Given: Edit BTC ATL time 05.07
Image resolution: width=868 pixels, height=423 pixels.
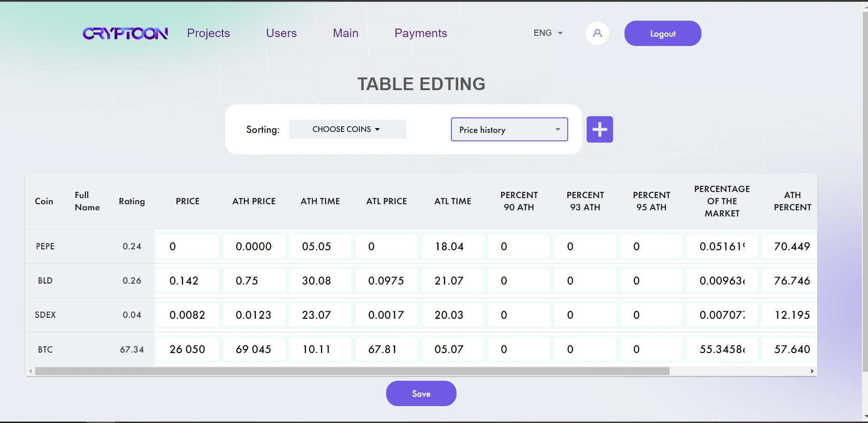Looking at the screenshot, I should click(x=453, y=349).
